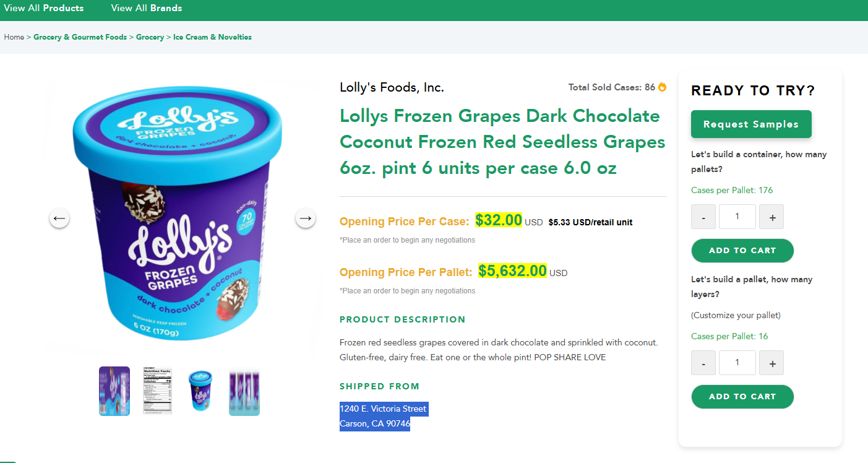
Task: Add layers to cart with bottom button
Action: [x=742, y=397]
